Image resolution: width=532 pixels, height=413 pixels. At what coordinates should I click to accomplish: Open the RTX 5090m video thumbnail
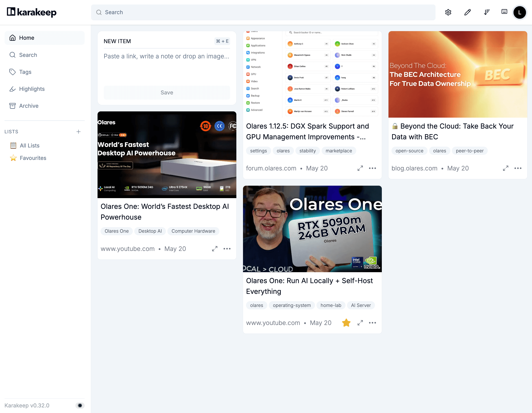coord(312,229)
